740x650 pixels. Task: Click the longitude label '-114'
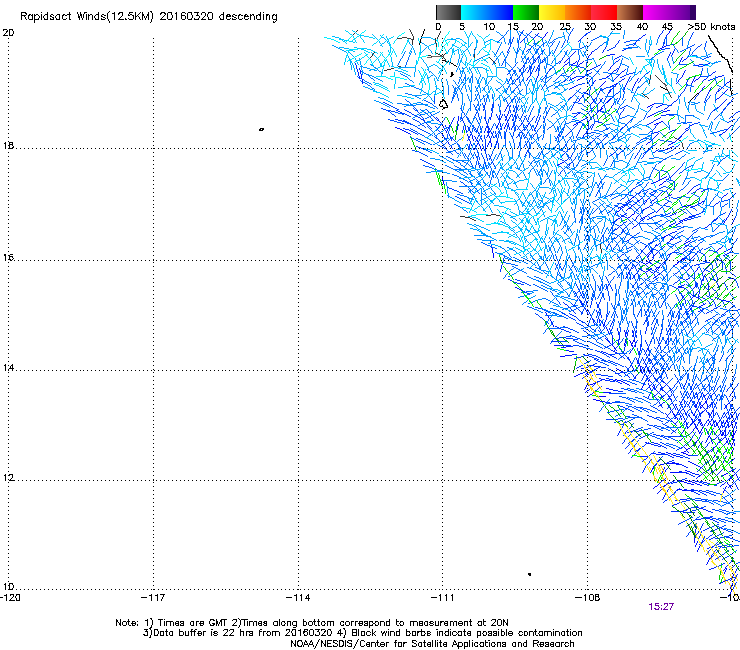298,598
